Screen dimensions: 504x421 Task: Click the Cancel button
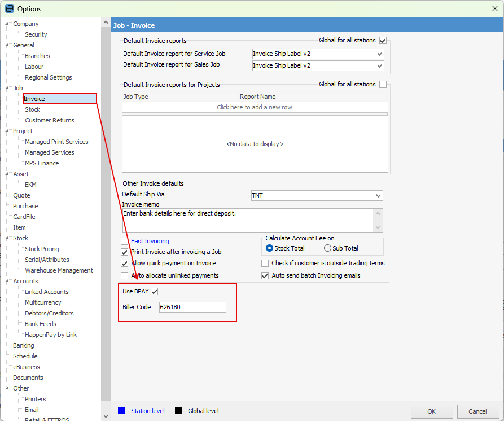(477, 411)
